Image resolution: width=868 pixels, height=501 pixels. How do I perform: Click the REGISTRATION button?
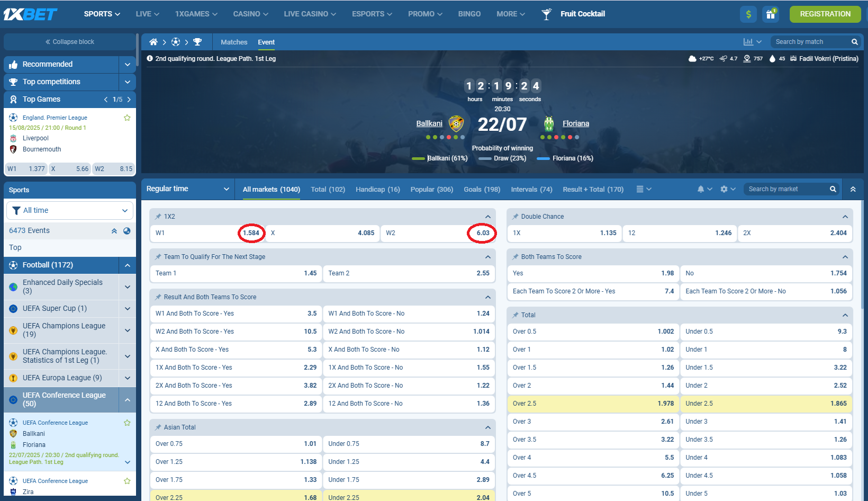(825, 14)
